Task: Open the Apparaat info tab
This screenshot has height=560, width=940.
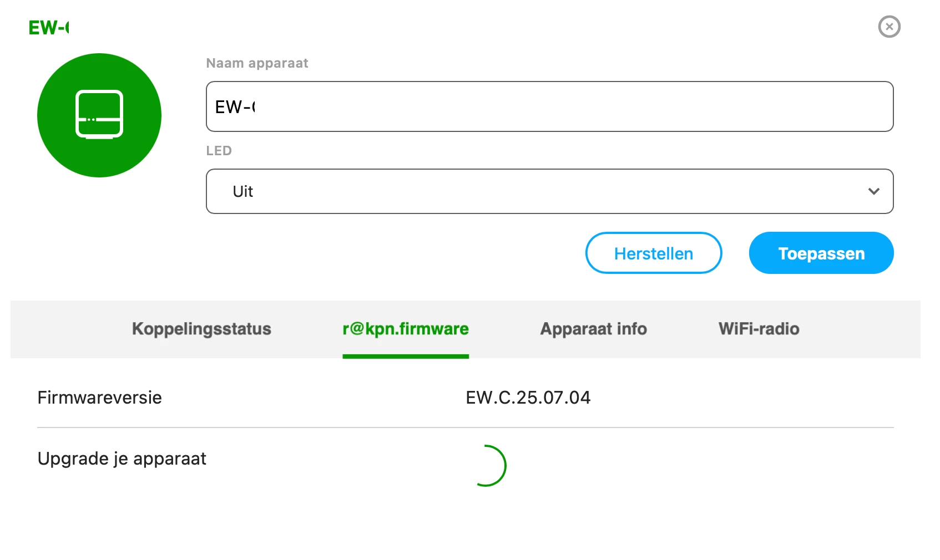Action: [593, 329]
